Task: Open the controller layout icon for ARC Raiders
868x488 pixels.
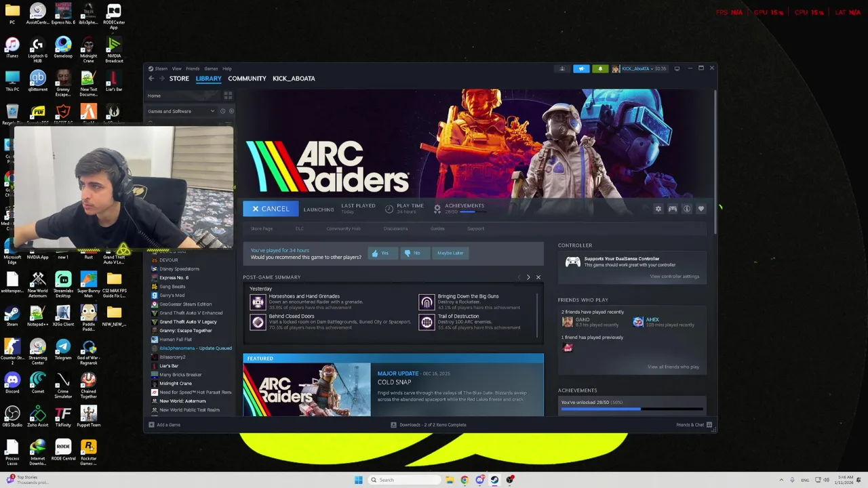Action: tap(672, 209)
